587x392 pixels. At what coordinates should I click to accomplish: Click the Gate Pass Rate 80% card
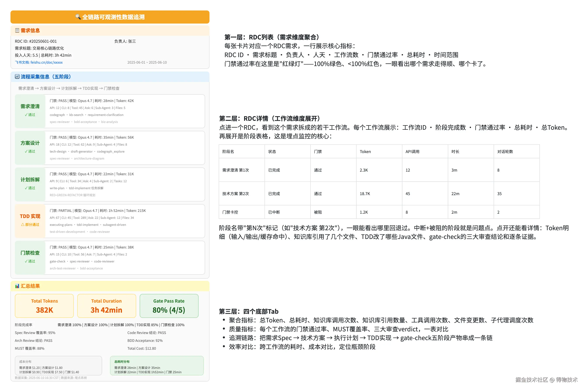click(169, 306)
